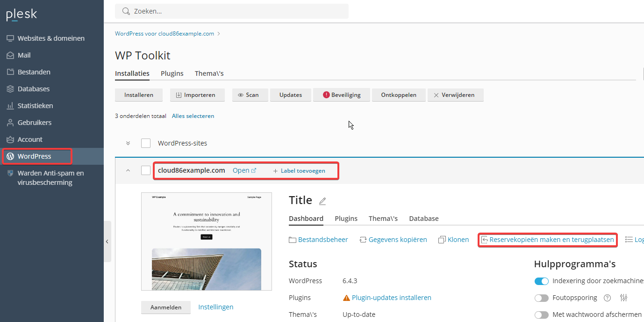This screenshot has width=644, height=322.
Task: Open the site's Plugins tab
Action: click(x=346, y=219)
